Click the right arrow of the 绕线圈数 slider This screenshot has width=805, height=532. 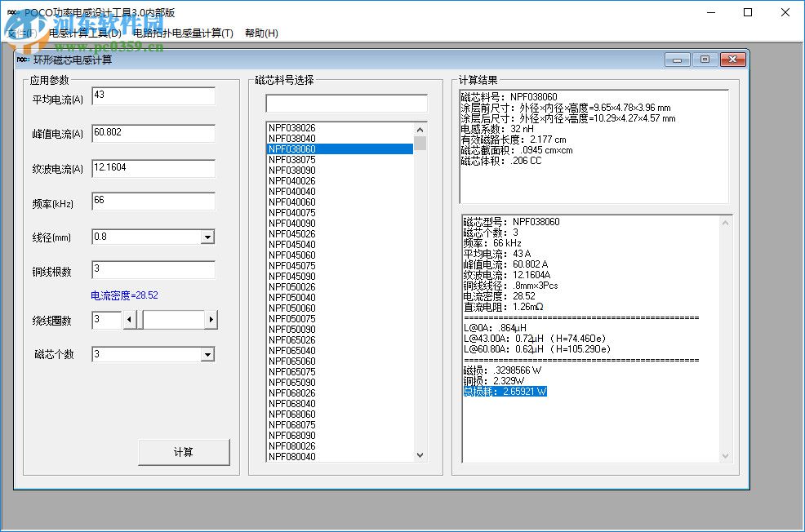point(210,319)
